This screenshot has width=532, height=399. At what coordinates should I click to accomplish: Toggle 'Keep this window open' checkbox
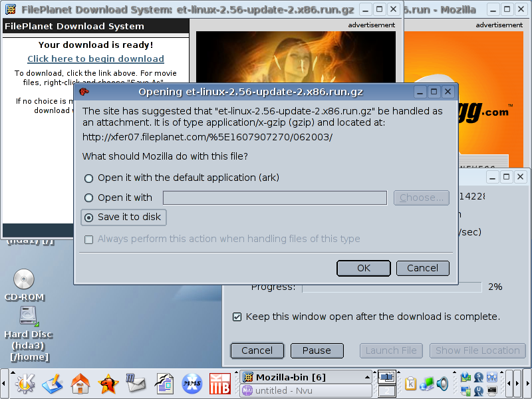pos(237,317)
